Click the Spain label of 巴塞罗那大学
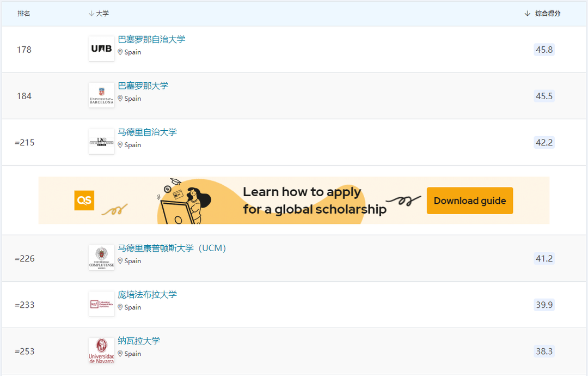Viewport: 588px width, 376px height. 133,98
